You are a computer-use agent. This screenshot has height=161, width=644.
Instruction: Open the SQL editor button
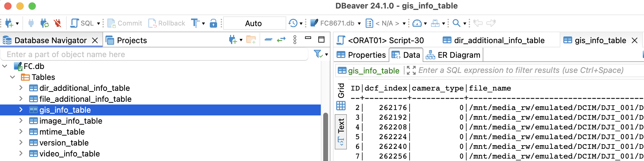[82, 23]
